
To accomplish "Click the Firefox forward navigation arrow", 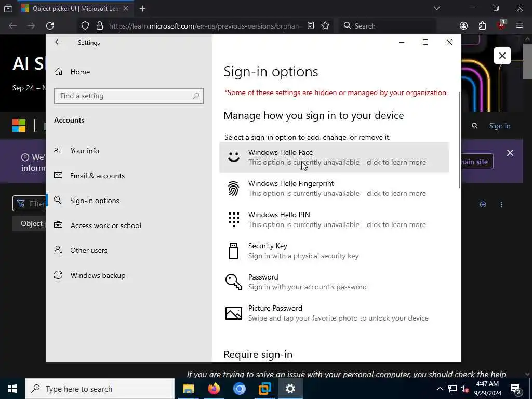I will point(31,26).
